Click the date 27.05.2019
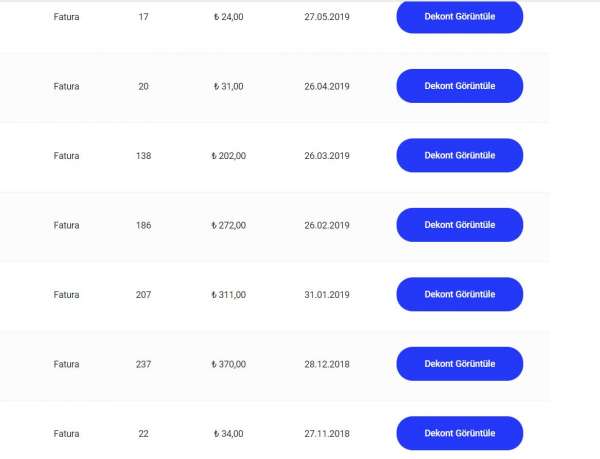This screenshot has width=600, height=459. (x=327, y=17)
